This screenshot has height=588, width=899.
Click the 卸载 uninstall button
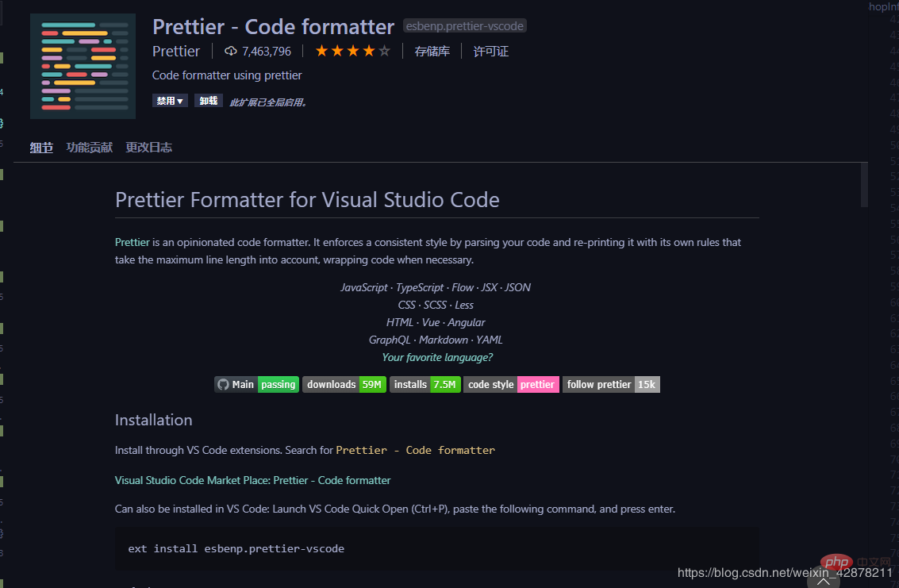(208, 101)
